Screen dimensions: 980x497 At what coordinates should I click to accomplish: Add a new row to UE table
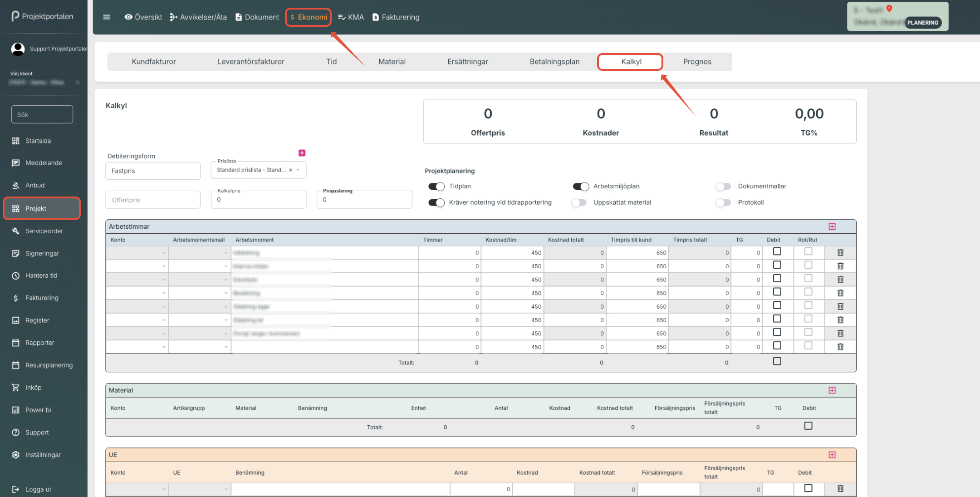832,455
